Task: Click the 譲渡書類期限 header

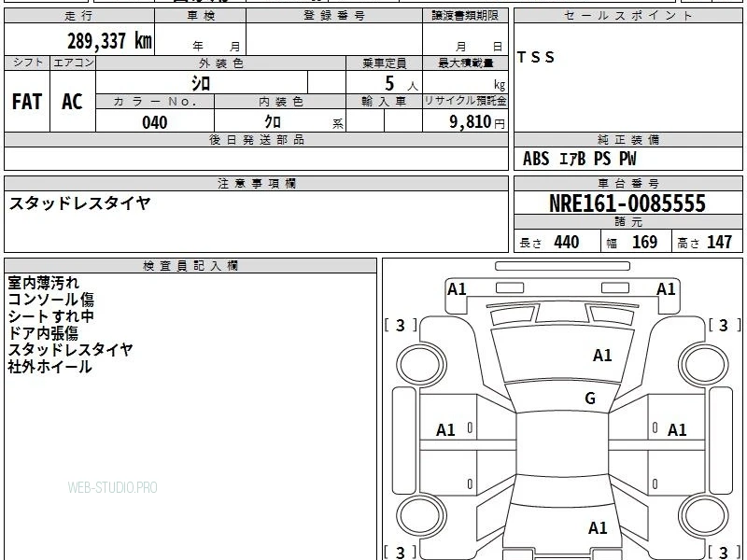Action: pyautogui.click(x=465, y=16)
